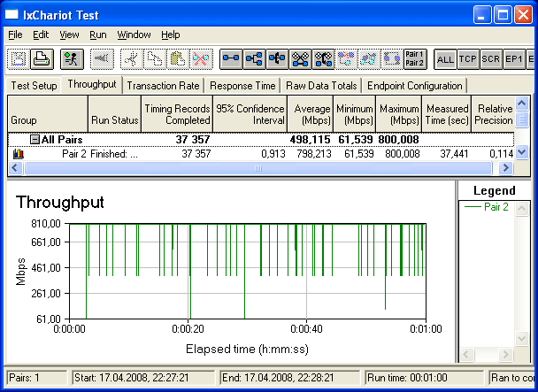Image resolution: width=538 pixels, height=392 pixels.
Task: Click the Pair 2 chart icon in the row
Action: coord(19,154)
